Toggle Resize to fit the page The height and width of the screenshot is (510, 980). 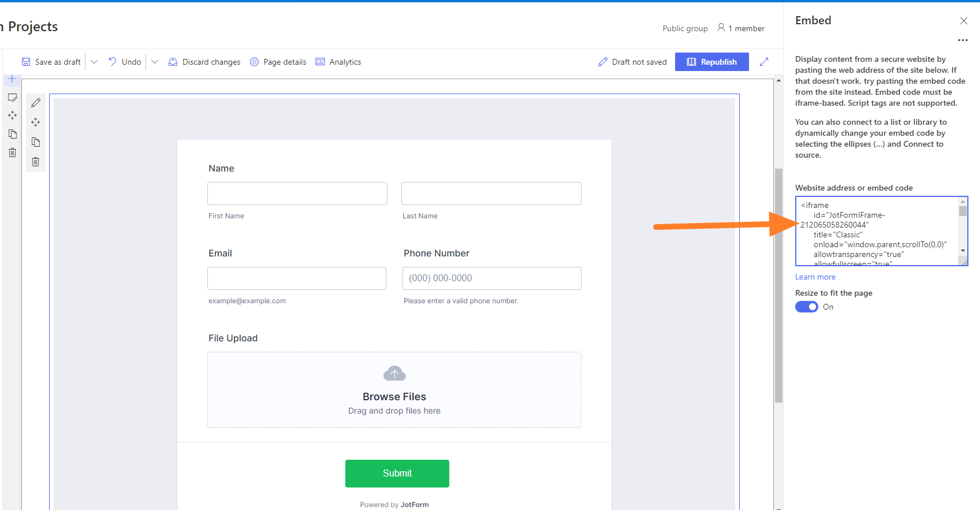807,307
